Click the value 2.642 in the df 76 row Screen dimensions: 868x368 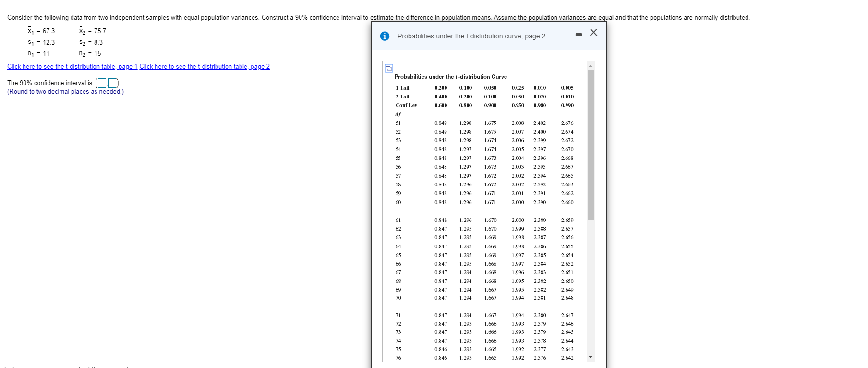(567, 358)
